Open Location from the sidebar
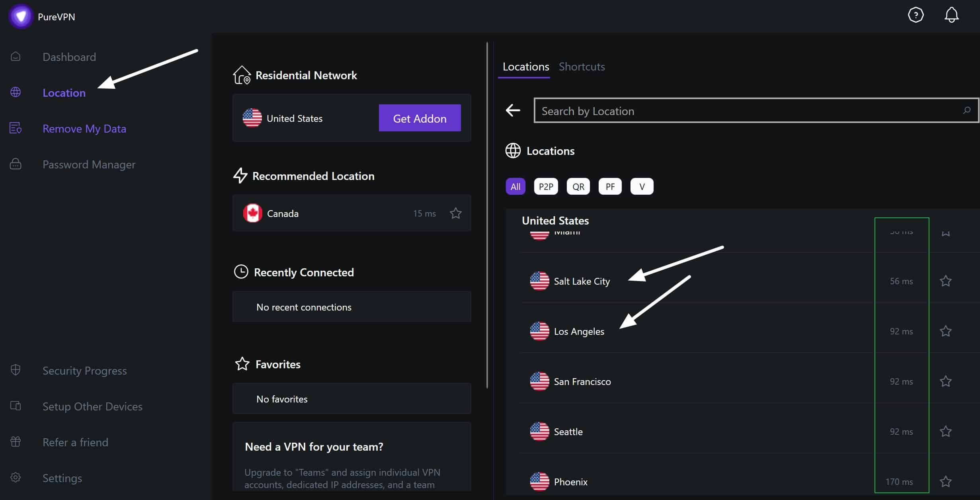 point(64,93)
